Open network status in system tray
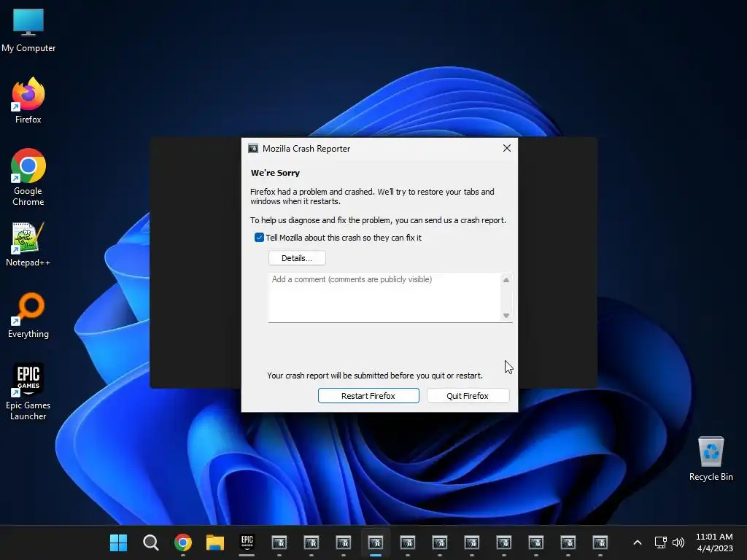The height and width of the screenshot is (560, 747). [660, 542]
